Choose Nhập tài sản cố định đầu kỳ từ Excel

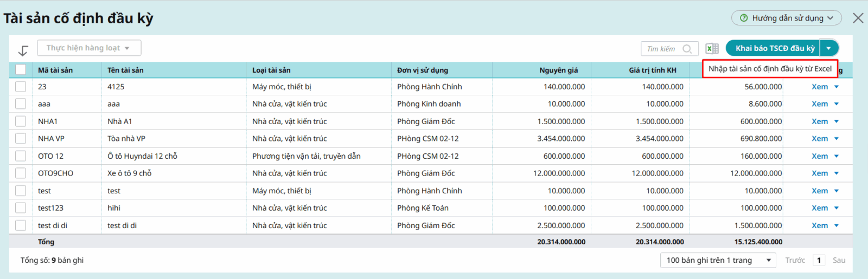coord(770,69)
